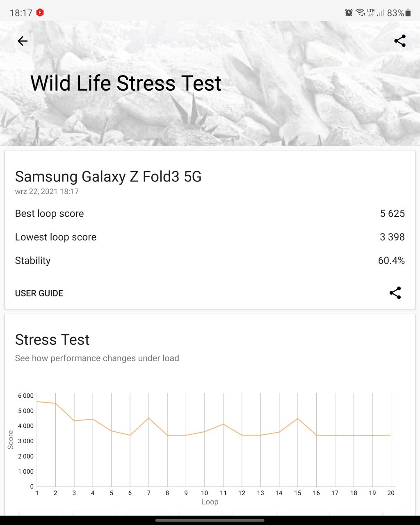
Task: Tap the Wi-Fi status icon
Action: (x=361, y=13)
